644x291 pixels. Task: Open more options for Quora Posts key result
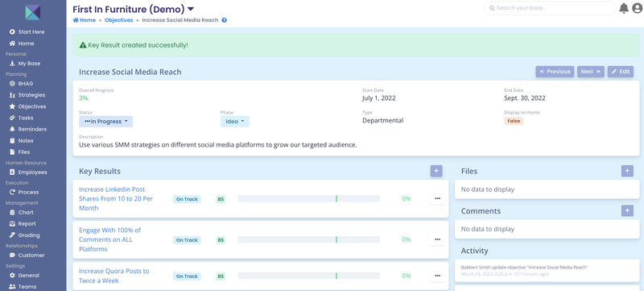coord(437,276)
